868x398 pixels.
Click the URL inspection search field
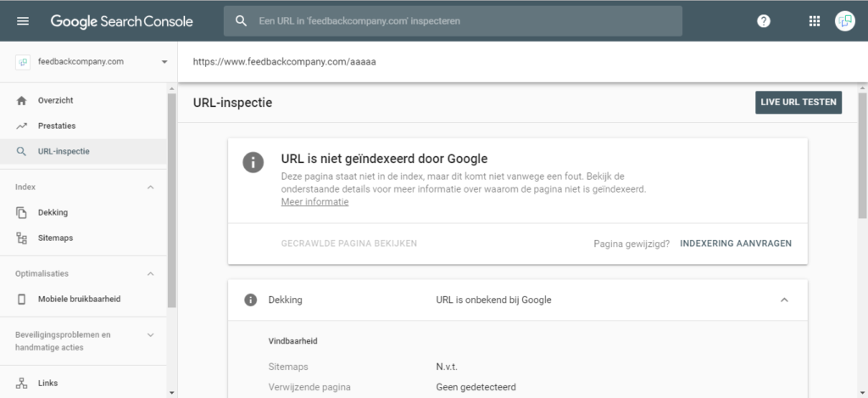pyautogui.click(x=458, y=21)
